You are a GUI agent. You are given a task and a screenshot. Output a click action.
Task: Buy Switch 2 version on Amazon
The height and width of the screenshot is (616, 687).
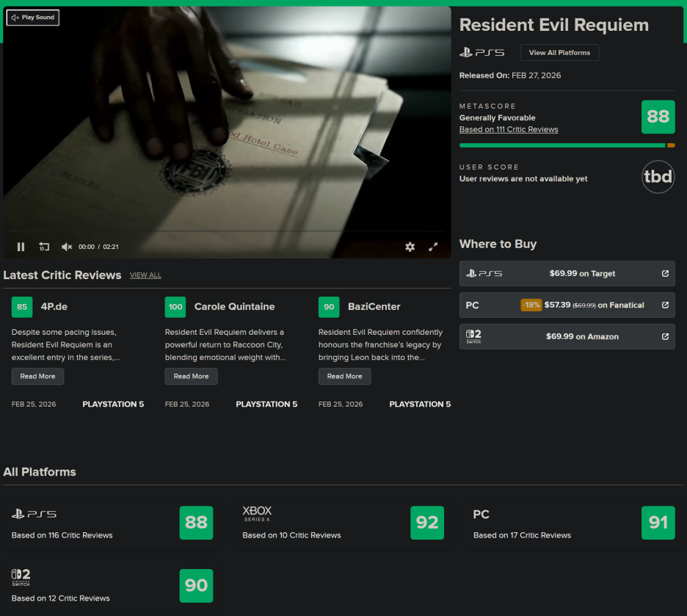(567, 336)
